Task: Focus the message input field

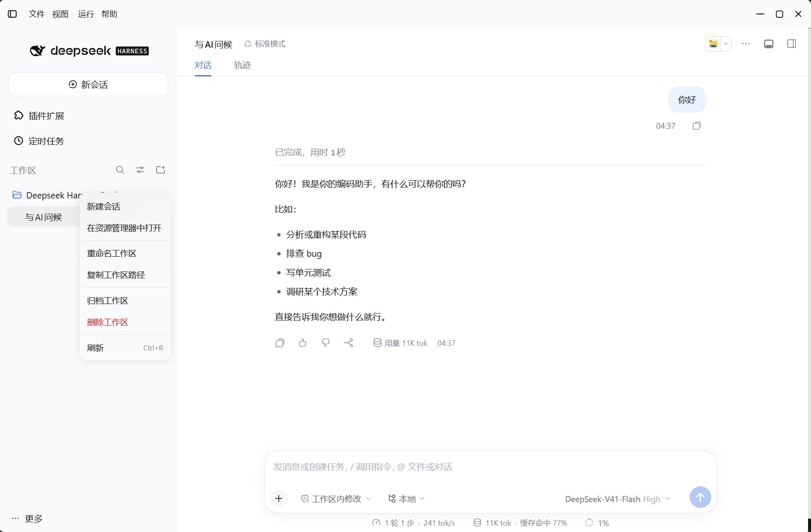Action: coord(490,467)
